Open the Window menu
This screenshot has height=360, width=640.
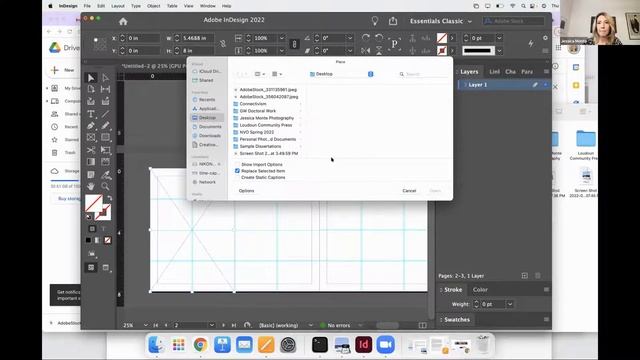tap(207, 6)
